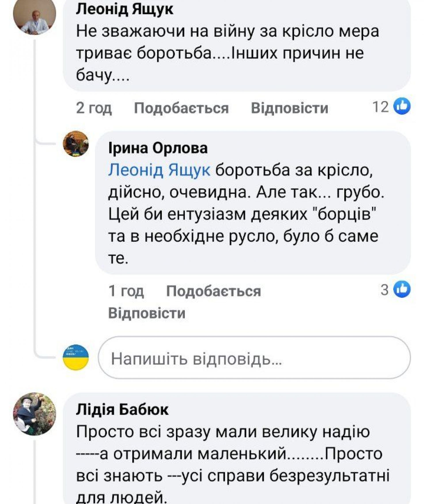Screen dimensions: 424x504
Task: Open Ірина Орлова's name link
Action: tap(158, 148)
